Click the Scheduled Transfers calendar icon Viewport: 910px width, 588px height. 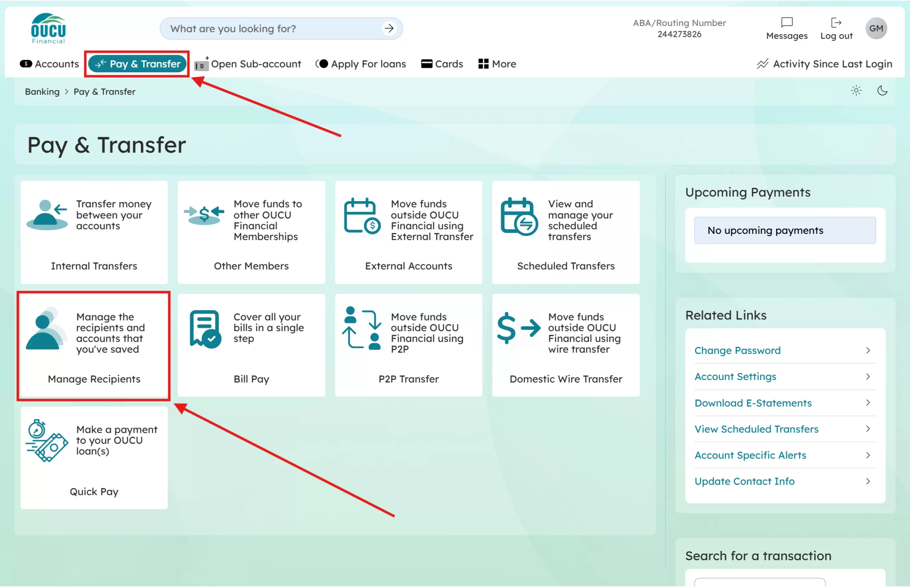pyautogui.click(x=519, y=217)
